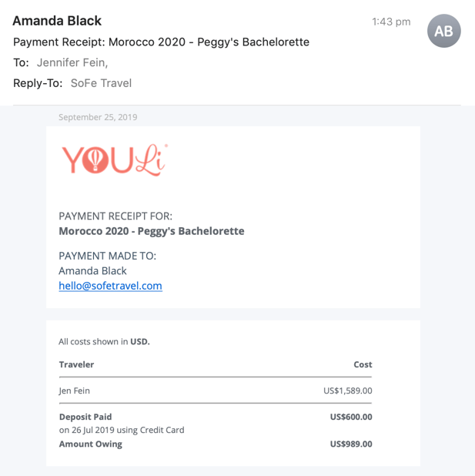Open the hello@sofetravel.com email link
475x476 pixels.
(x=111, y=286)
